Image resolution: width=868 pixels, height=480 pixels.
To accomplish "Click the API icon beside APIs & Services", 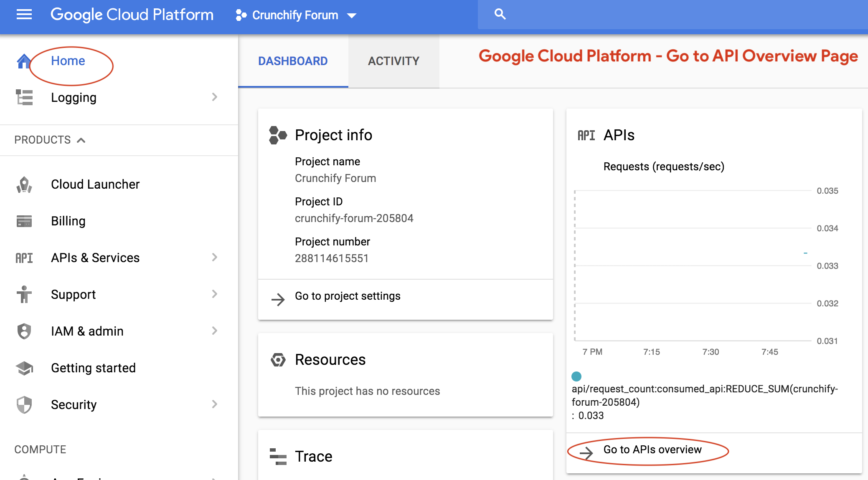I will 24,258.
